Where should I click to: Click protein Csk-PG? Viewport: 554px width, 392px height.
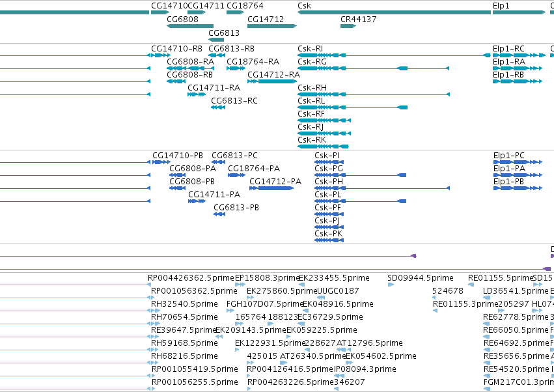[360, 175]
